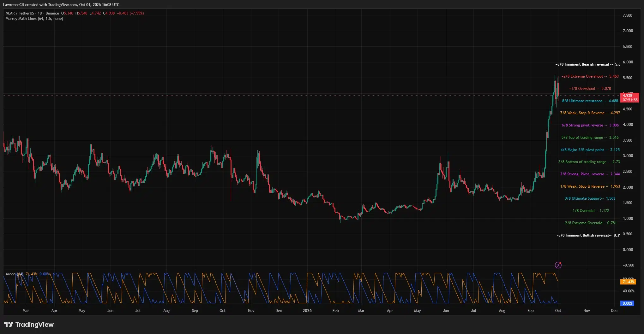Click the 8/8 Ultimate resistance 4.688 label
The width and height of the screenshot is (644, 334).
590,101
